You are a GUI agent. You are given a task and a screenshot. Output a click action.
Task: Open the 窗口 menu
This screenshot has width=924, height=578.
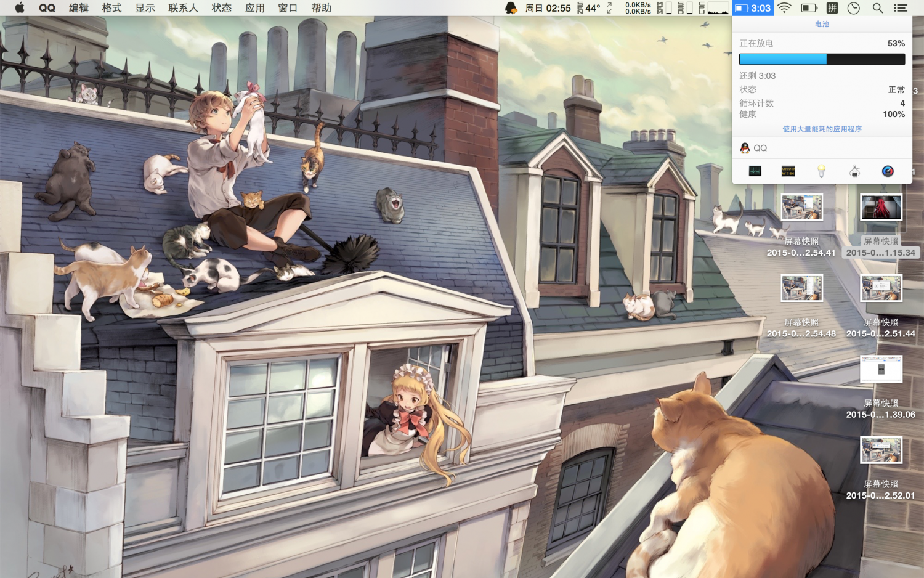(288, 8)
